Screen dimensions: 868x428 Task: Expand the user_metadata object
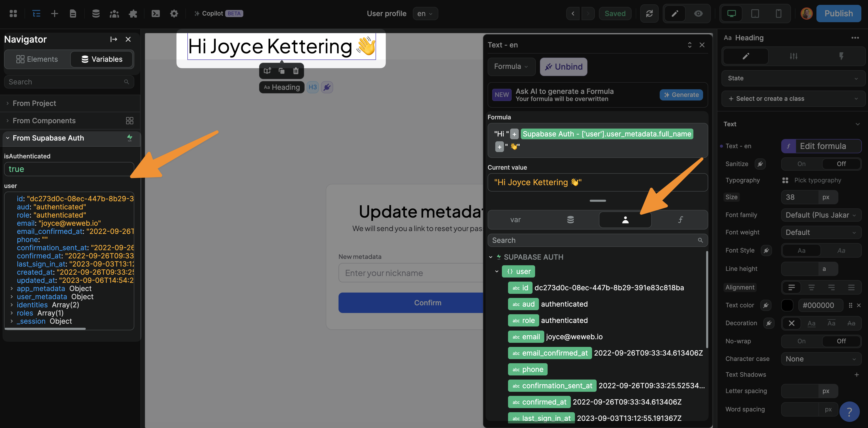pos(12,297)
